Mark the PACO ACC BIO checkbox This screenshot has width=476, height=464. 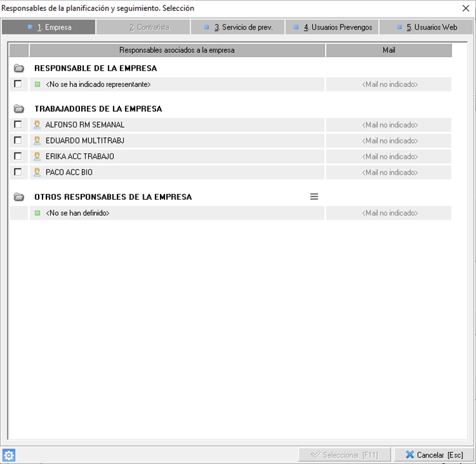point(18,172)
